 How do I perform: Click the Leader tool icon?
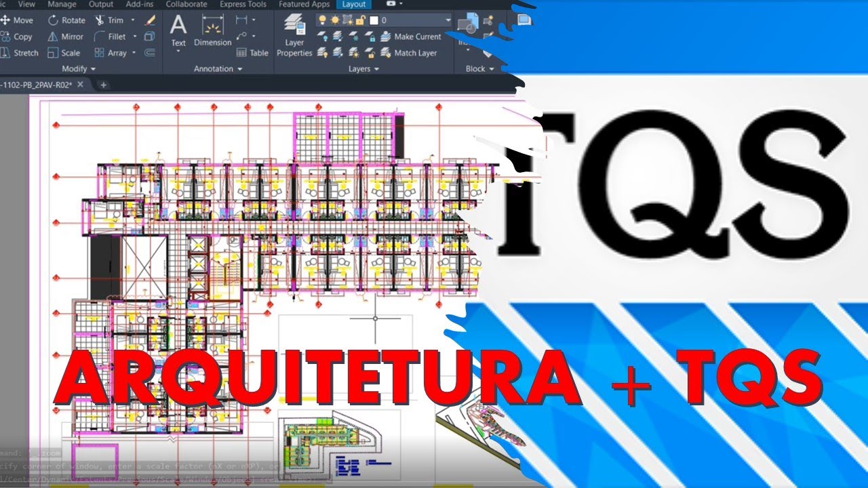(x=241, y=37)
